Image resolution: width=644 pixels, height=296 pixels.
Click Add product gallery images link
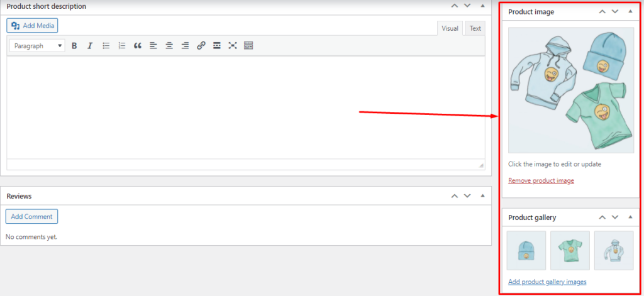pos(547,282)
